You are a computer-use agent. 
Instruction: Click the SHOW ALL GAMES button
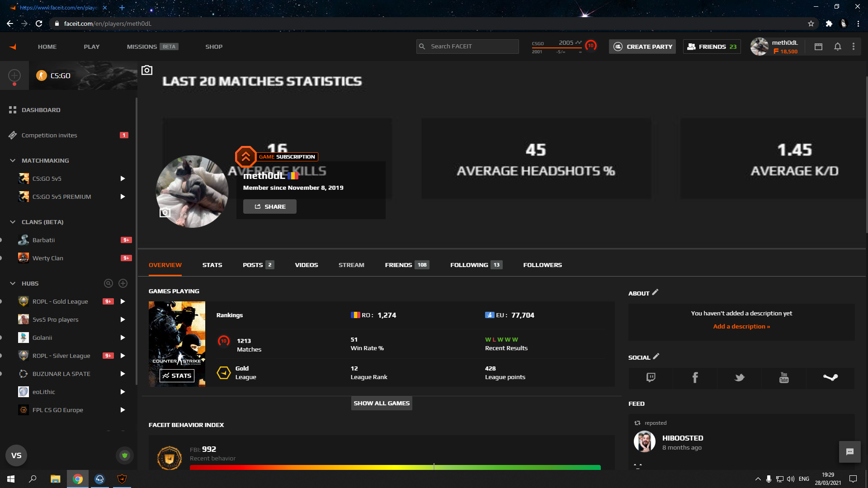coord(382,403)
